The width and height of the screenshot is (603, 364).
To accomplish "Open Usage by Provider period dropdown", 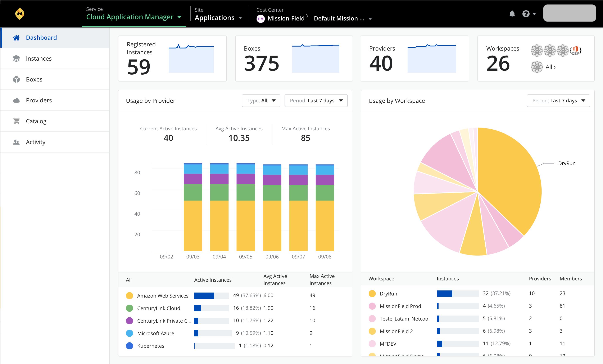I will pos(316,101).
